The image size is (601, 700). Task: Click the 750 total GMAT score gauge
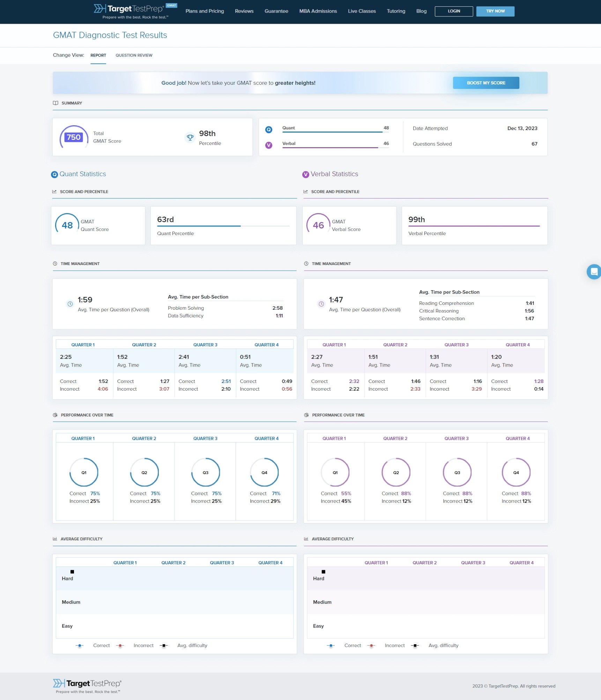74,137
